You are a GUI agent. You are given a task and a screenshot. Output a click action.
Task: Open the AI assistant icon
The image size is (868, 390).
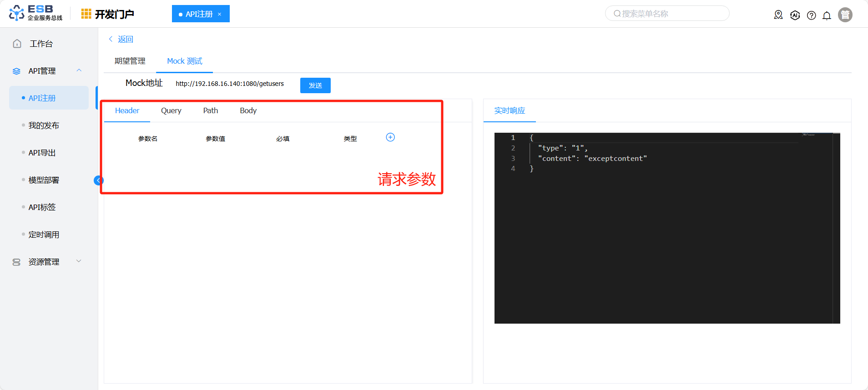click(795, 15)
